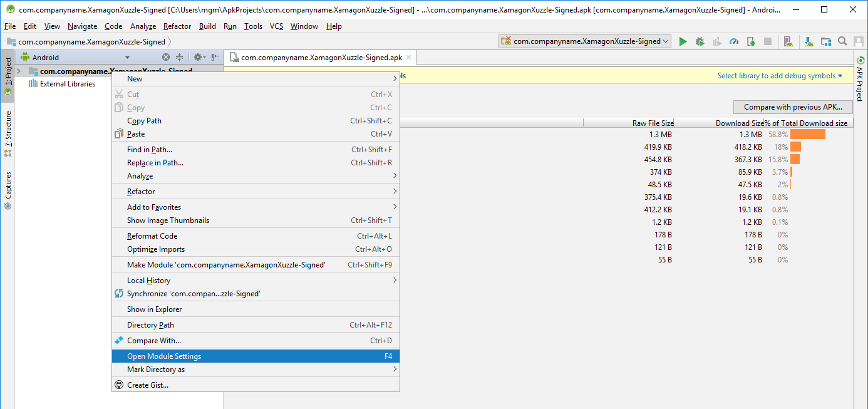
Task: Expand the Refactor submenu in context menu
Action: (x=256, y=192)
